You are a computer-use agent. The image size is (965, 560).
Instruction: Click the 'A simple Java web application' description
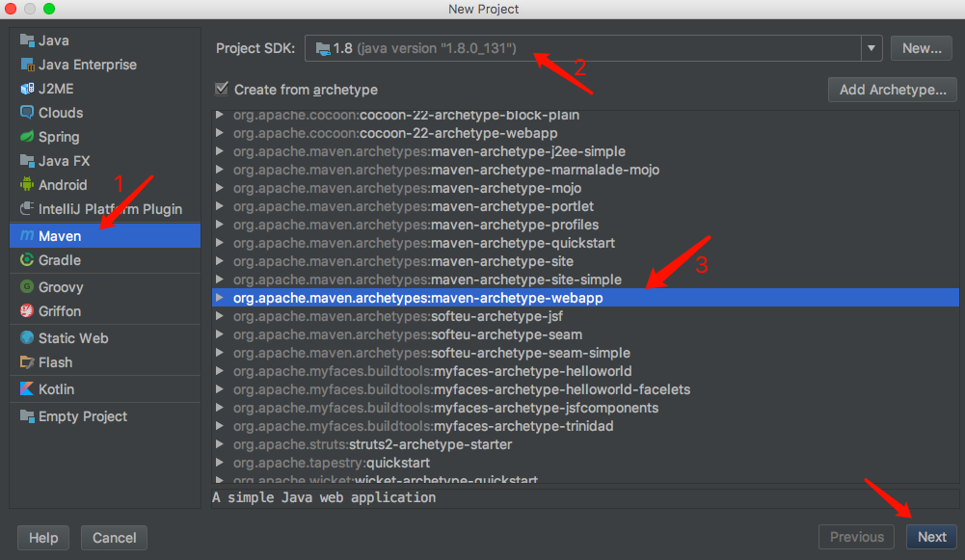[x=324, y=497]
